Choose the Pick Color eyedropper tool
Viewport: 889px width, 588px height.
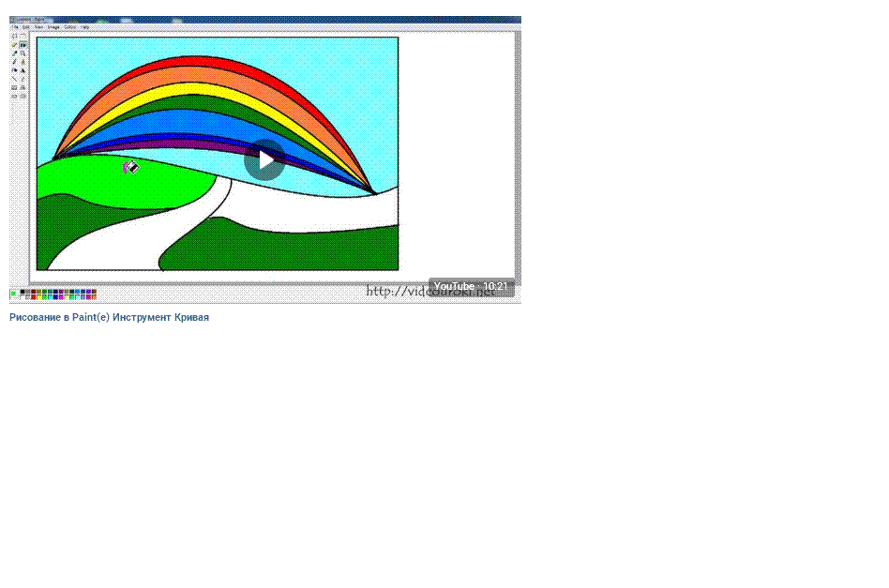[14, 53]
